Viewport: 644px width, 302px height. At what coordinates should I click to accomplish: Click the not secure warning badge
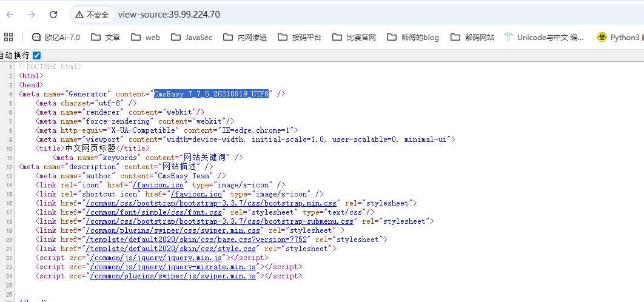pyautogui.click(x=92, y=15)
